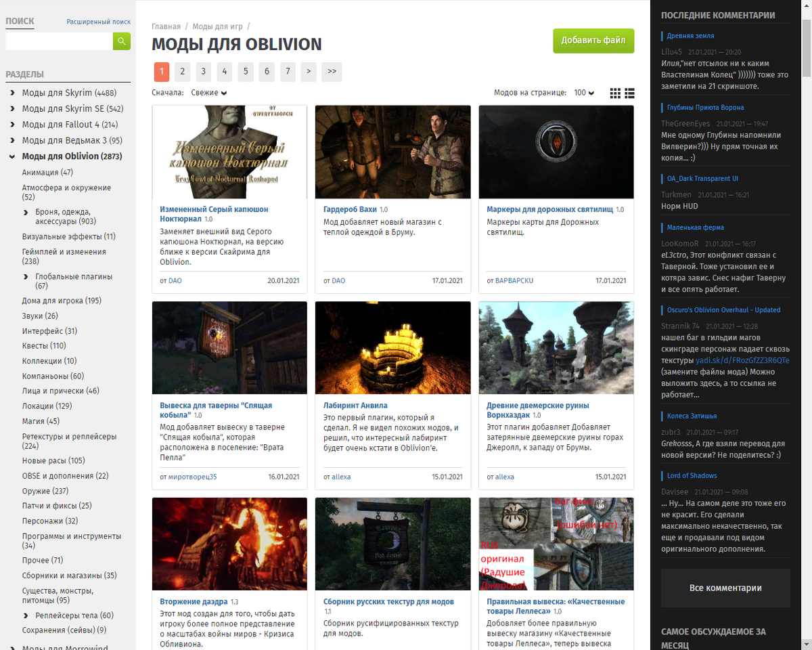Open Моды для игр breadcrumb link
812x650 pixels.
point(217,26)
